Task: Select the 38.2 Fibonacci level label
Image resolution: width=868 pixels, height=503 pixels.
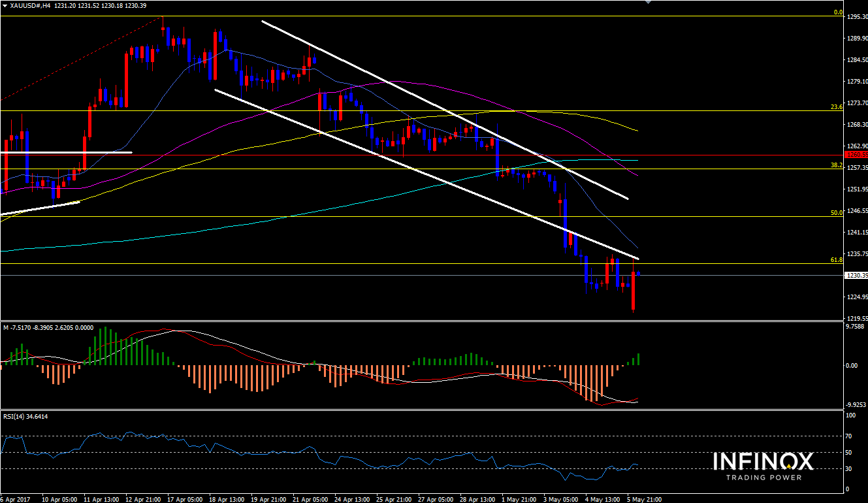Action: [837, 165]
